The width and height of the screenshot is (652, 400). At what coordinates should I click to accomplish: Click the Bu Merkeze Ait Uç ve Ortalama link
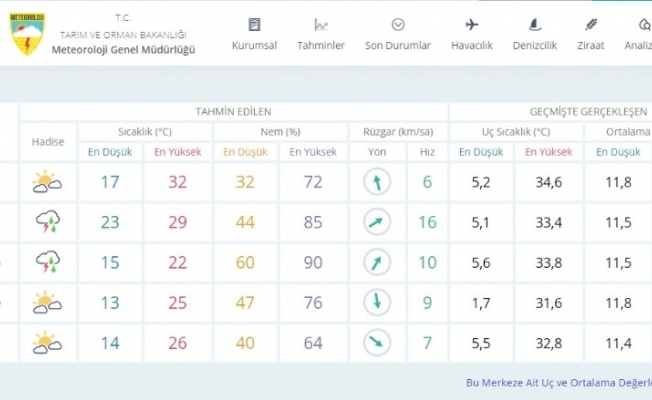[x=558, y=382]
